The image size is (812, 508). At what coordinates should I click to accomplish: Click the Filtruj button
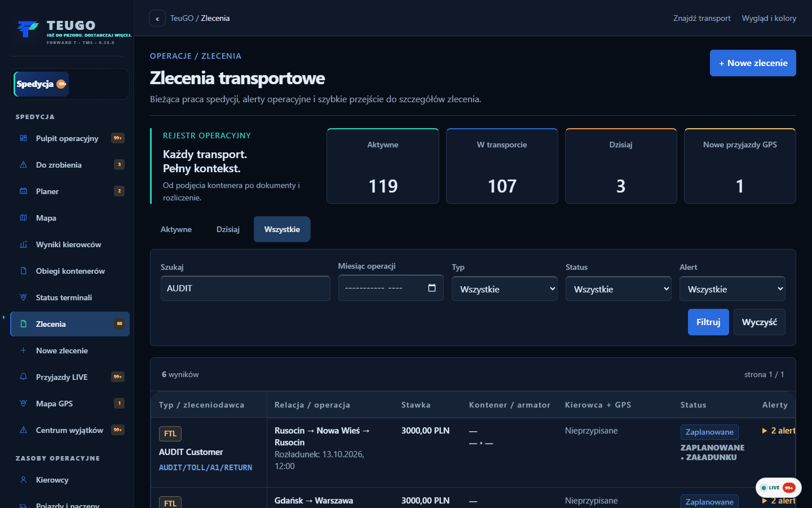708,322
